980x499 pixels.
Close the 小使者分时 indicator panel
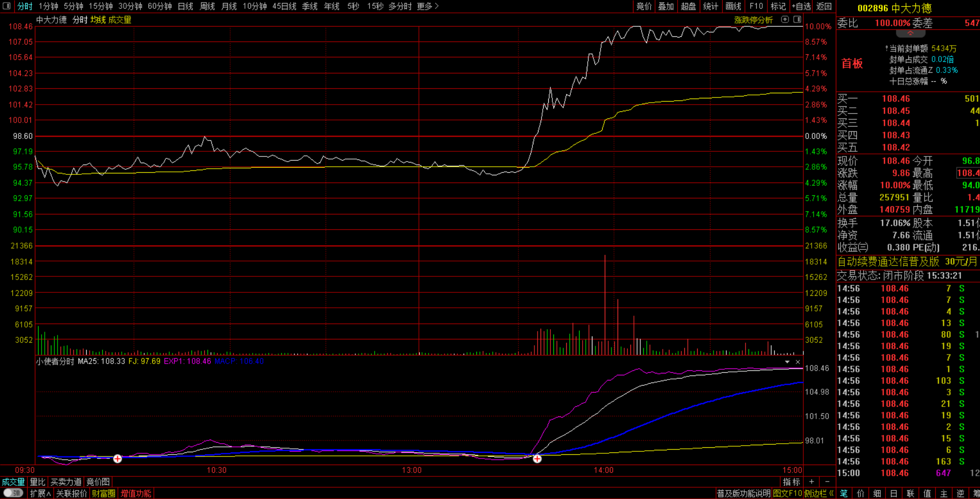pos(798,362)
